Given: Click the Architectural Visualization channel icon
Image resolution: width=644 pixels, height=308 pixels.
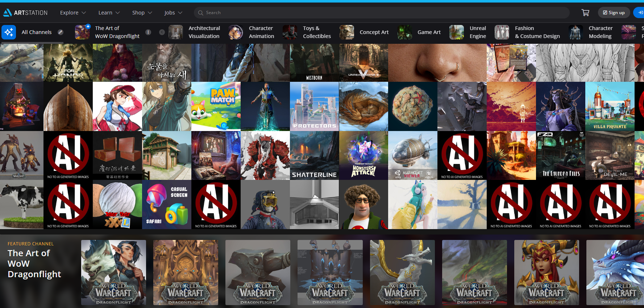Looking at the screenshot, I should click(x=176, y=32).
